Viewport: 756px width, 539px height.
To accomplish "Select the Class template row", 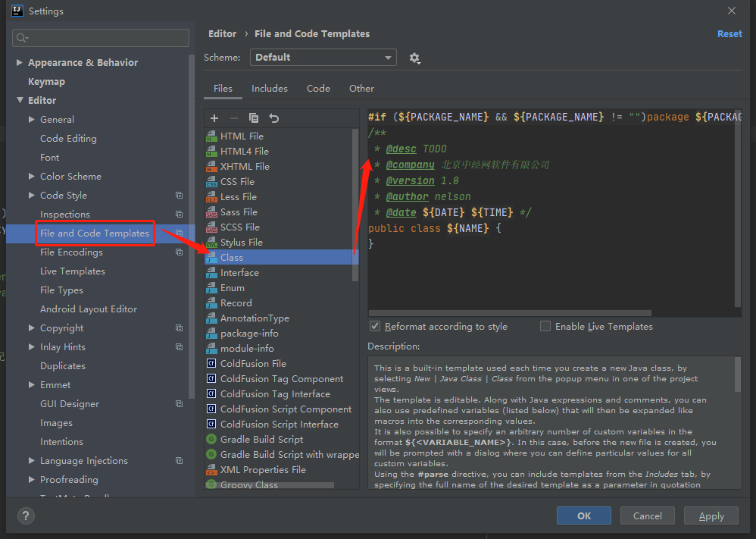I will 282,258.
